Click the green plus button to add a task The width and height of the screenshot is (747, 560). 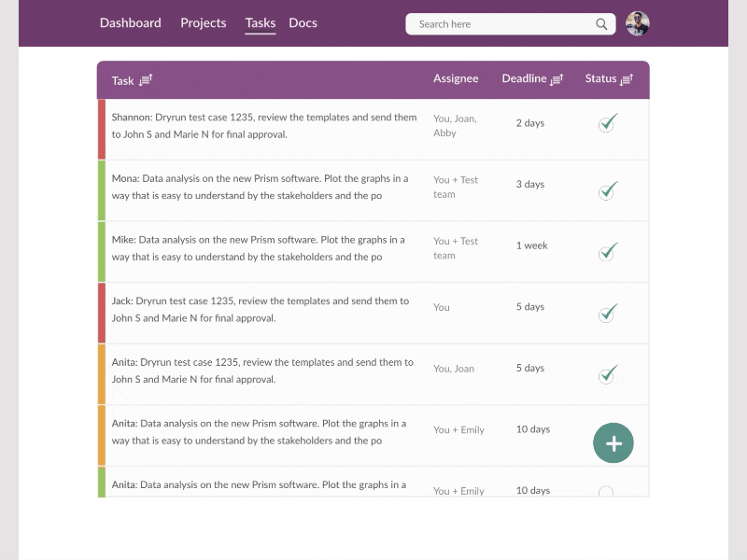(x=613, y=443)
